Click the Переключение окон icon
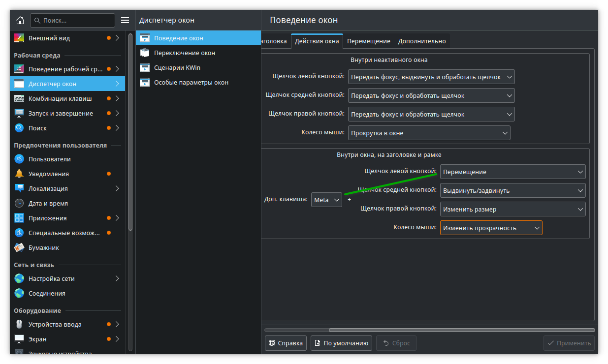 click(x=145, y=53)
